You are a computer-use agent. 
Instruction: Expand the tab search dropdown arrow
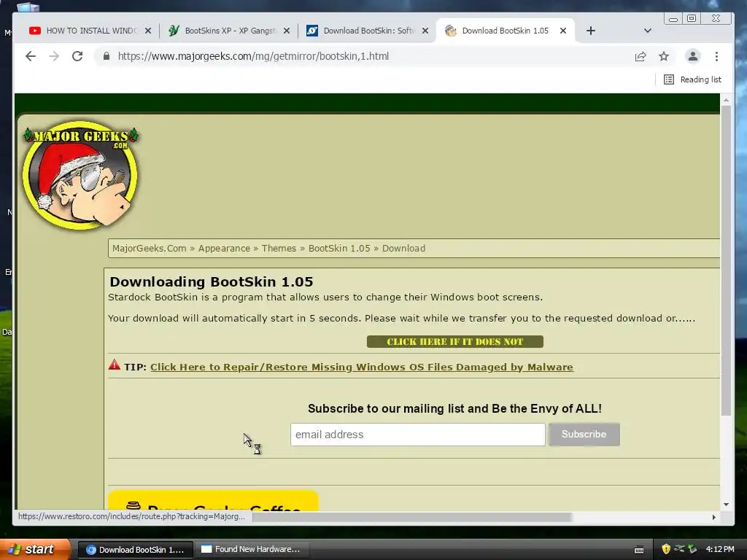click(x=648, y=31)
